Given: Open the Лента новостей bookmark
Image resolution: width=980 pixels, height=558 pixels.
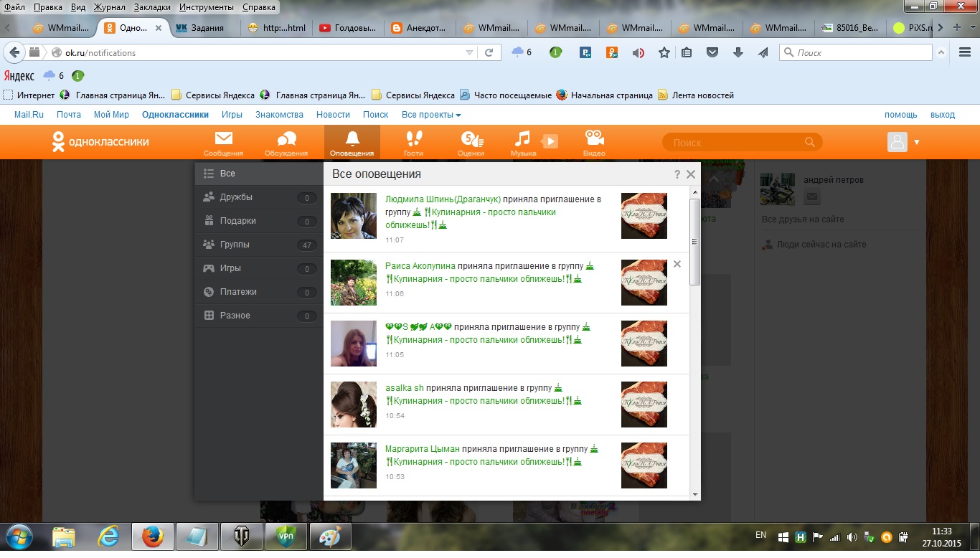Looking at the screenshot, I should coord(696,95).
